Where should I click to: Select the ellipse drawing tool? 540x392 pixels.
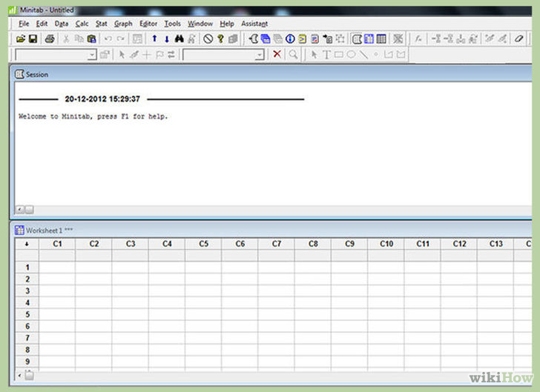(352, 54)
